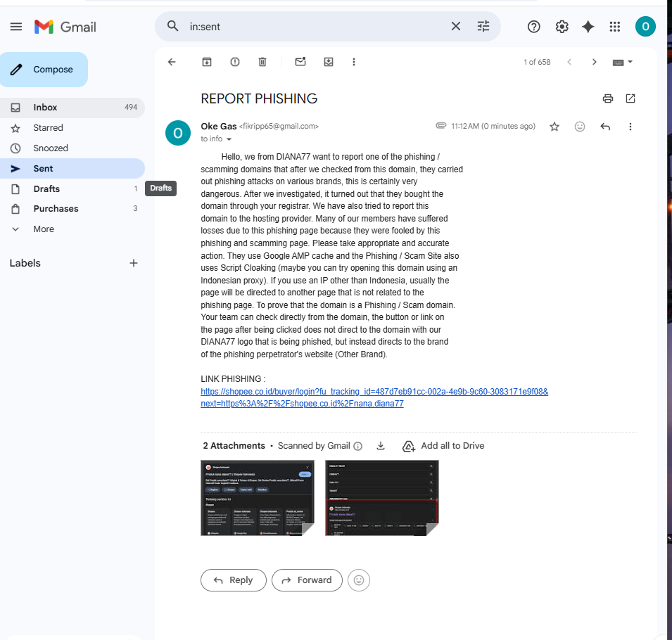672x640 pixels.
Task: Open emoji reaction button beside Forward
Action: (x=359, y=580)
